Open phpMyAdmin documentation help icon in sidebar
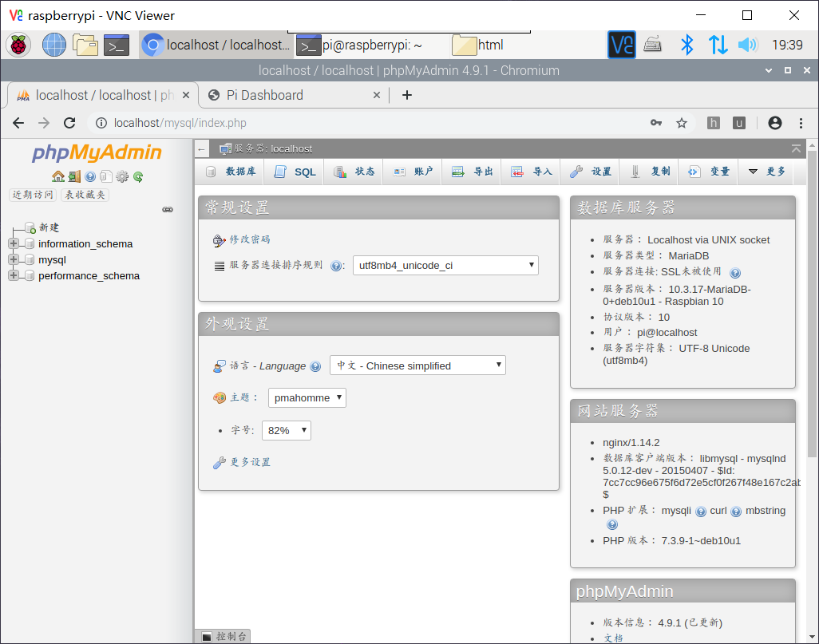Image resolution: width=819 pixels, height=644 pixels. pyautogui.click(x=90, y=176)
